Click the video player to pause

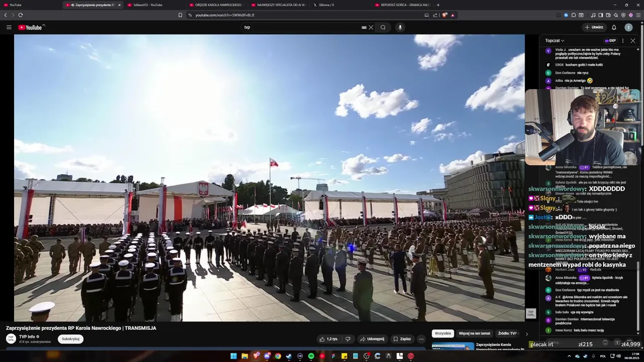[x=269, y=177]
